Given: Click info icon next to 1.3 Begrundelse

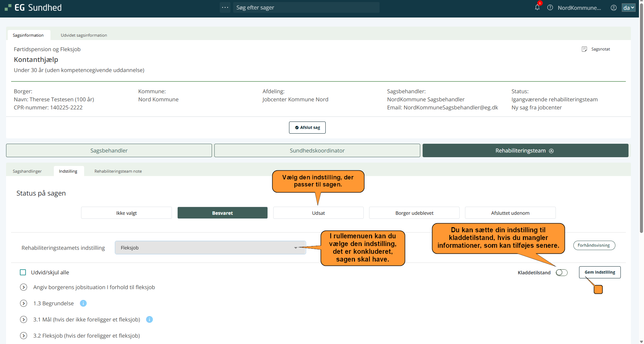Looking at the screenshot, I should click(x=83, y=303).
